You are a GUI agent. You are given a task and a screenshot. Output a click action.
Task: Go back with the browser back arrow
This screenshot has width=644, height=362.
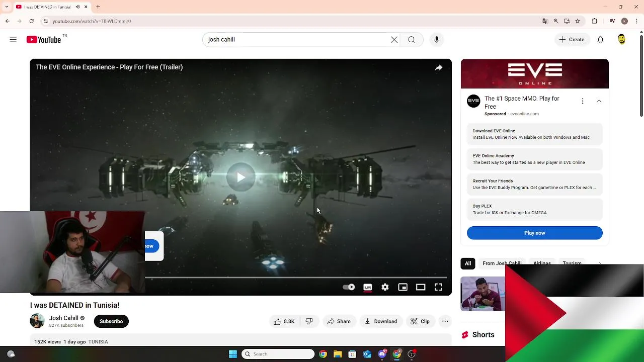7,21
